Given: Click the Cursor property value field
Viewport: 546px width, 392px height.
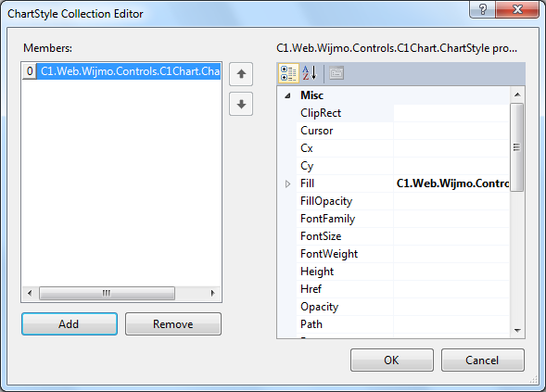Looking at the screenshot, I should pos(451,131).
